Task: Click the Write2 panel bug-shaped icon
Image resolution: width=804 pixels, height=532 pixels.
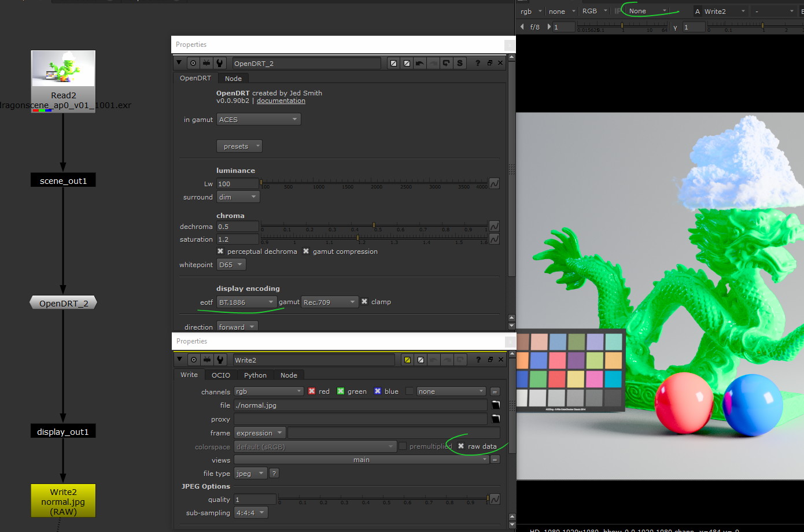Action: click(207, 360)
